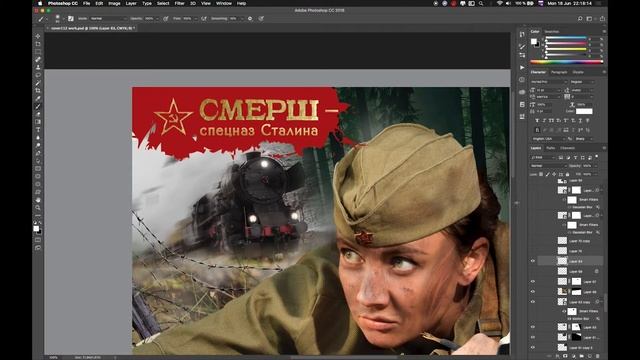Screen dimensions: 640x360
Task: Select the Move tool
Action: [38, 36]
